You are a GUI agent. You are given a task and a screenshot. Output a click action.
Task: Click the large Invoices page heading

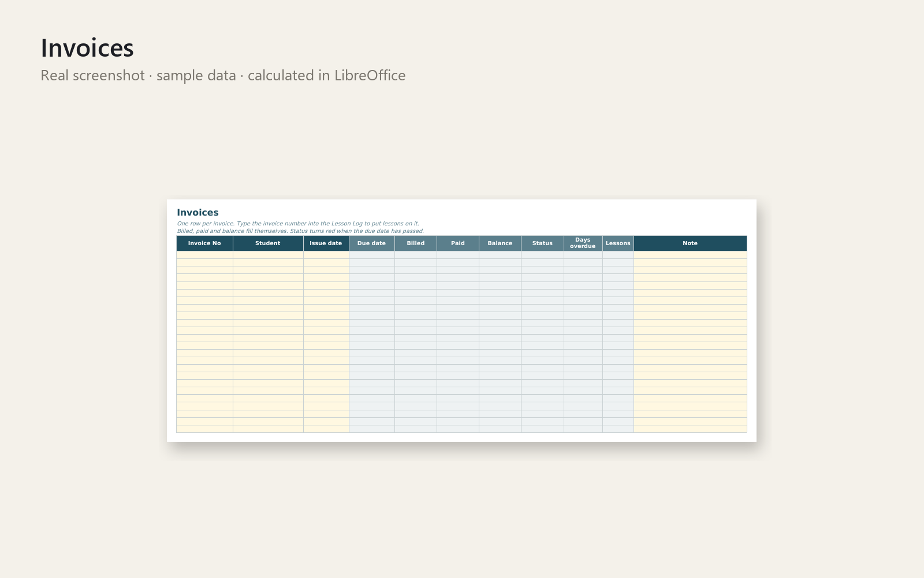(x=87, y=48)
